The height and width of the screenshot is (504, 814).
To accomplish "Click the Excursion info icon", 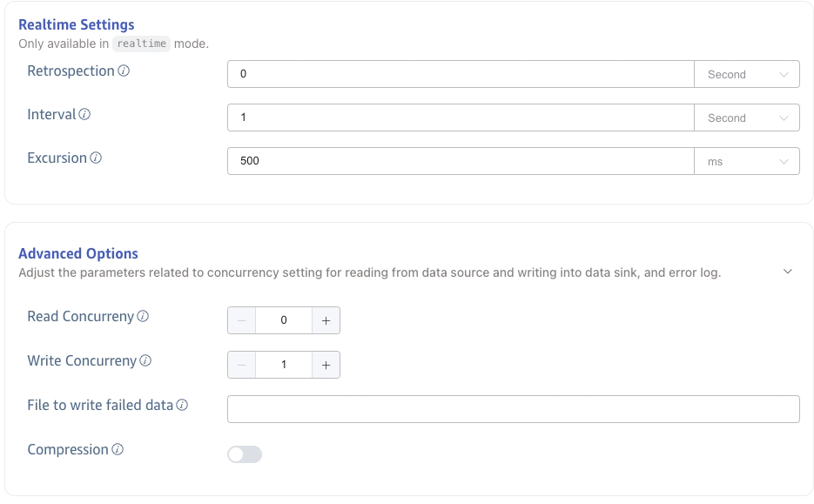I will [96, 158].
